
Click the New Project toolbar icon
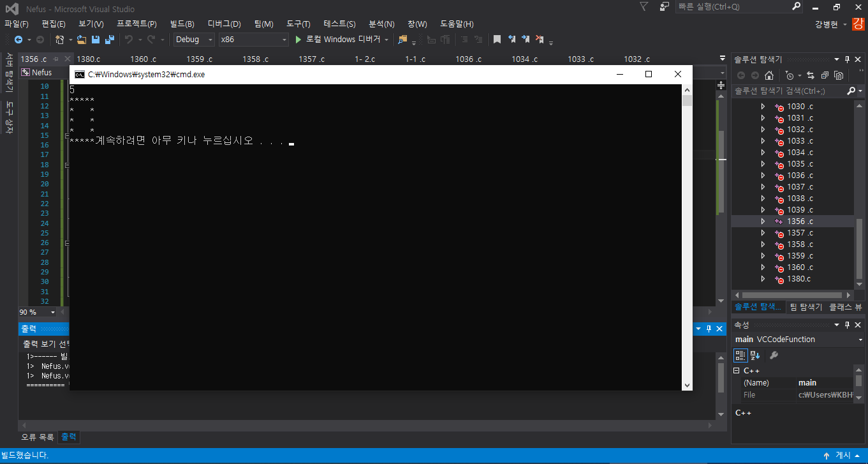(x=59, y=40)
